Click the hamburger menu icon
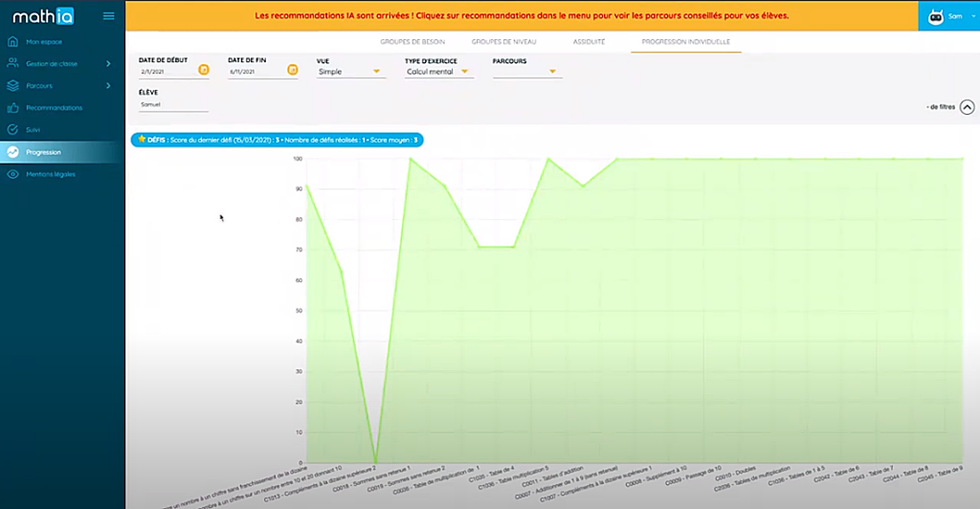This screenshot has height=509, width=980. tap(108, 16)
